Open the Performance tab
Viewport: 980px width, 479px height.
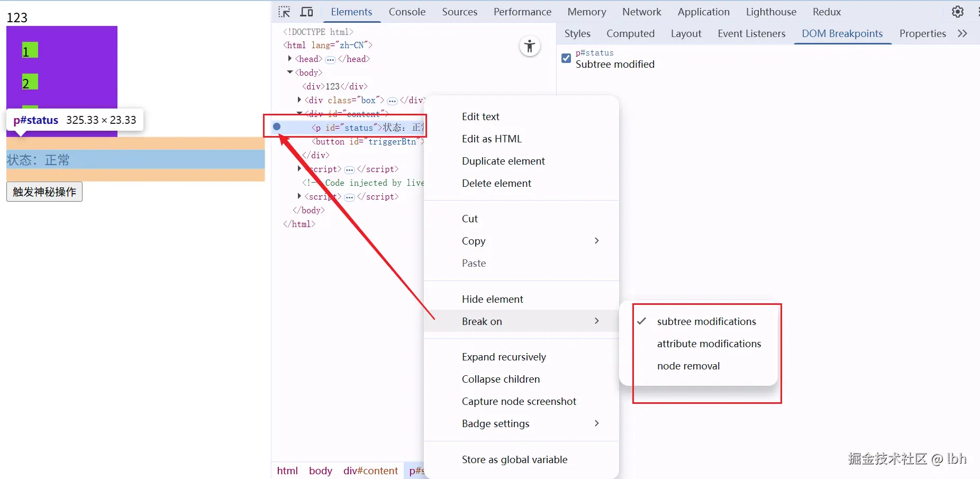point(523,12)
